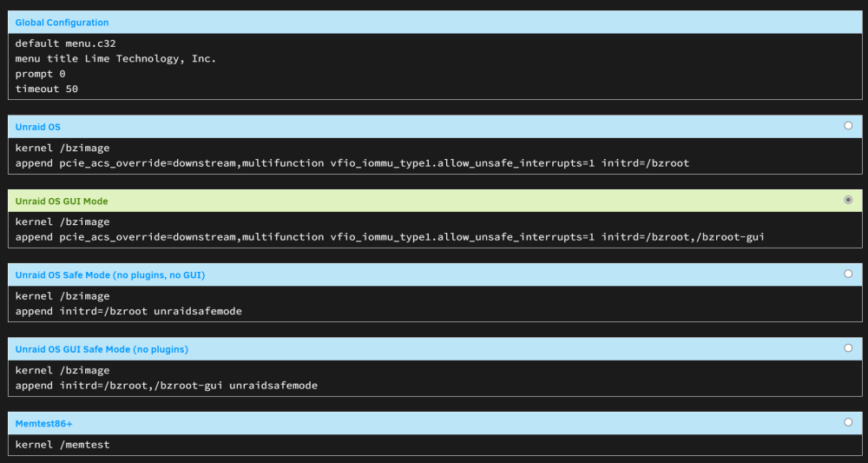868x463 pixels.
Task: Click 'append initrd=/bzroot unraidsafemode' line
Action: coord(128,311)
